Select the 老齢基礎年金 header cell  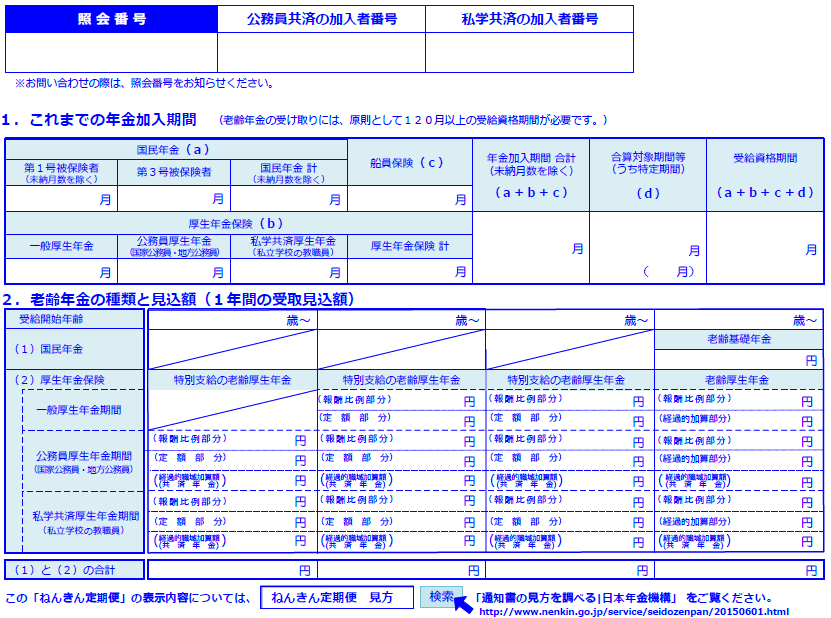(x=739, y=339)
